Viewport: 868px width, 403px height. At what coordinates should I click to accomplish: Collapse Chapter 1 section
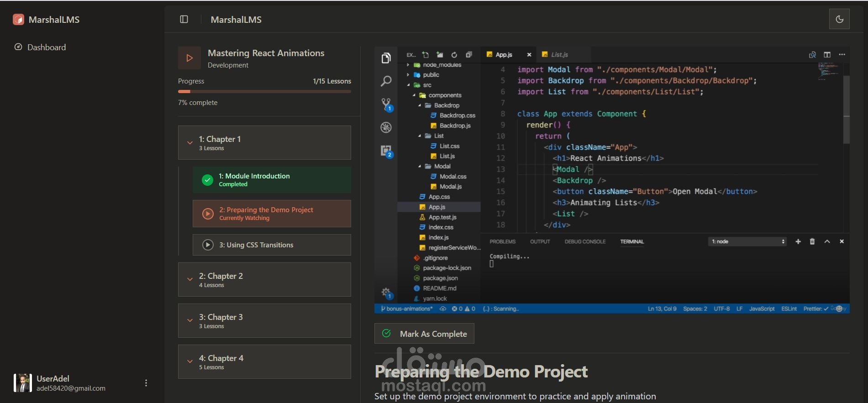coord(264,142)
